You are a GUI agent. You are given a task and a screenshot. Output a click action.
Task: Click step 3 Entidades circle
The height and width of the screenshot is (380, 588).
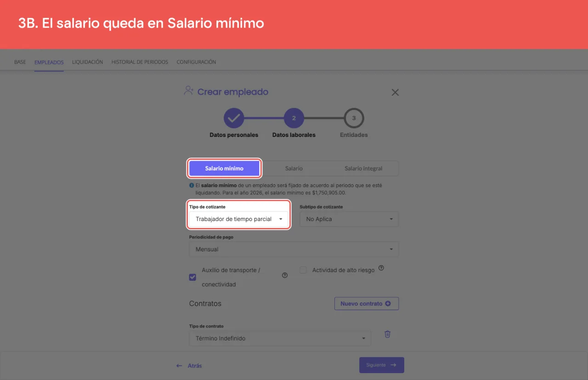[x=354, y=118]
